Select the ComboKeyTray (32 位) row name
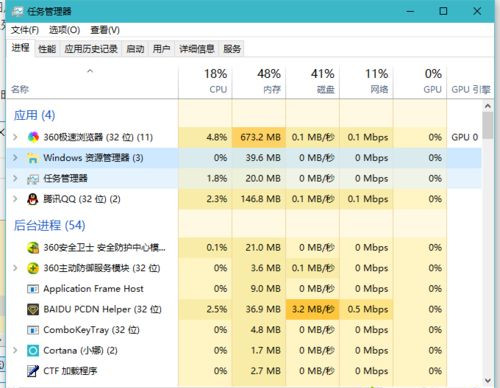The image size is (500, 388). tap(91, 330)
